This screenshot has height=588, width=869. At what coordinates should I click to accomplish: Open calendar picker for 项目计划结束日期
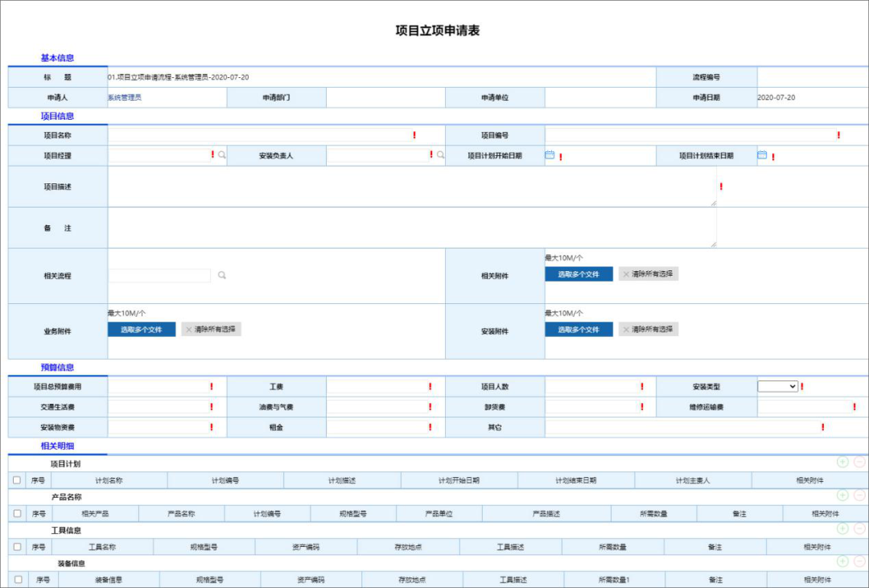(x=762, y=155)
